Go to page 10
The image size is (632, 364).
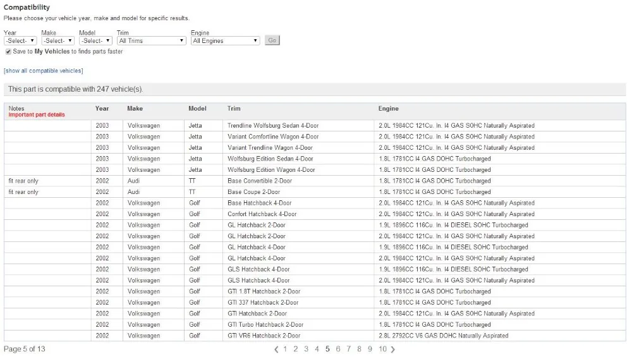tap(382, 349)
